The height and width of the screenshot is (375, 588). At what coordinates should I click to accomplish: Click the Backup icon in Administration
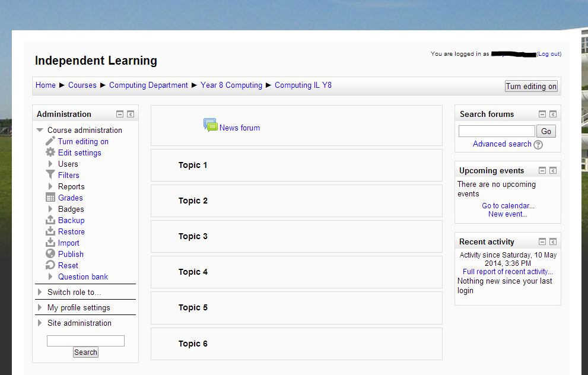[50, 220]
